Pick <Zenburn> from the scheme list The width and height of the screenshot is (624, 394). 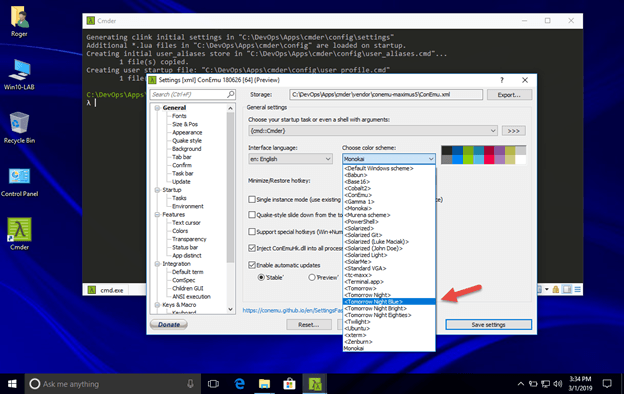pos(389,341)
